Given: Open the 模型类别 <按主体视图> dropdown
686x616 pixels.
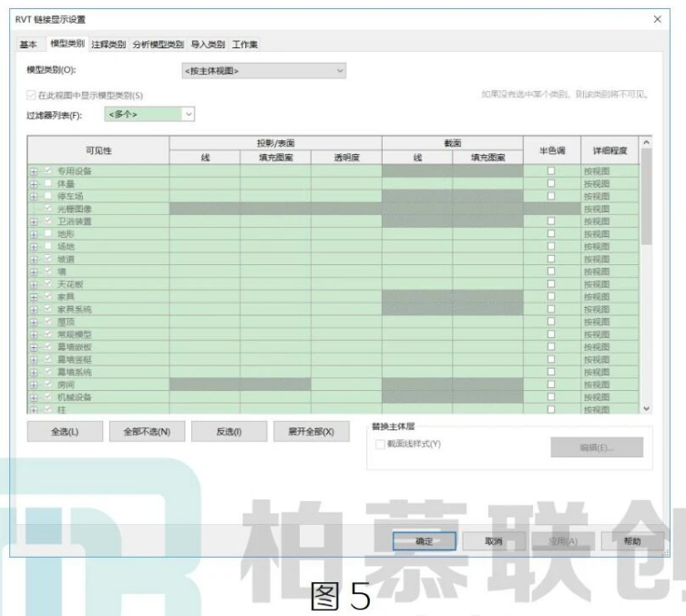Looking at the screenshot, I should coord(264,71).
